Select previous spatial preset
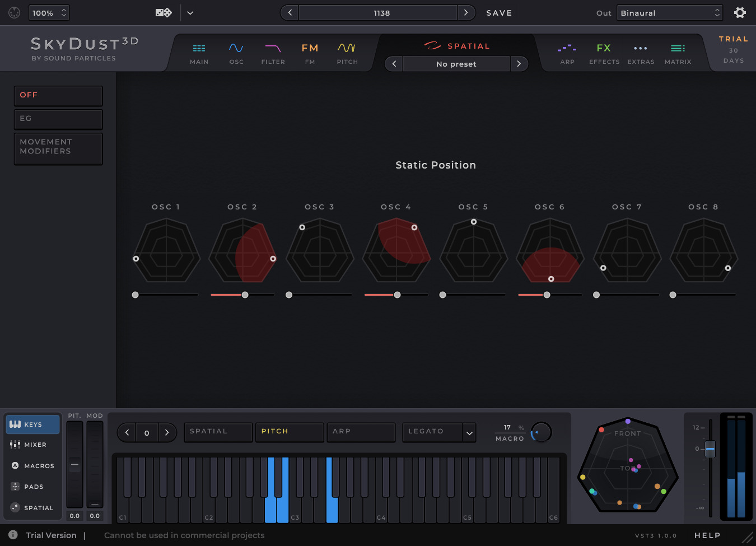The height and width of the screenshot is (546, 756). tap(394, 64)
